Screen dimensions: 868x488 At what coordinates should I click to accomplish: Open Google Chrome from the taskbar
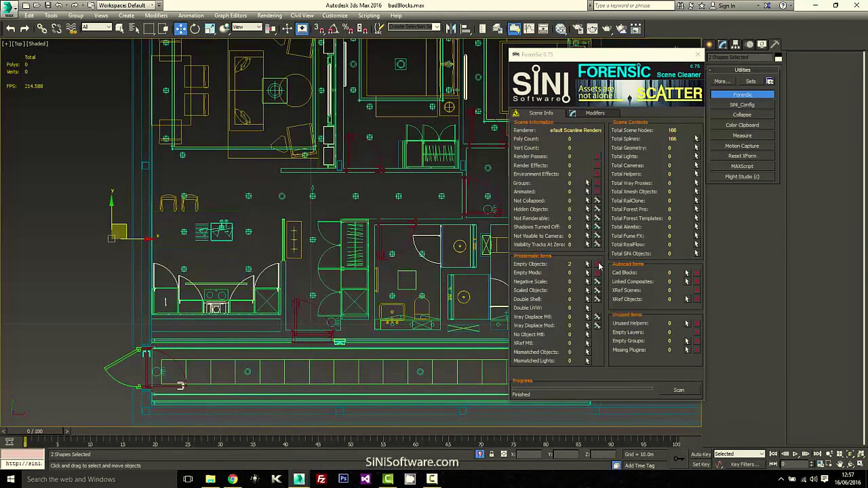click(x=233, y=479)
